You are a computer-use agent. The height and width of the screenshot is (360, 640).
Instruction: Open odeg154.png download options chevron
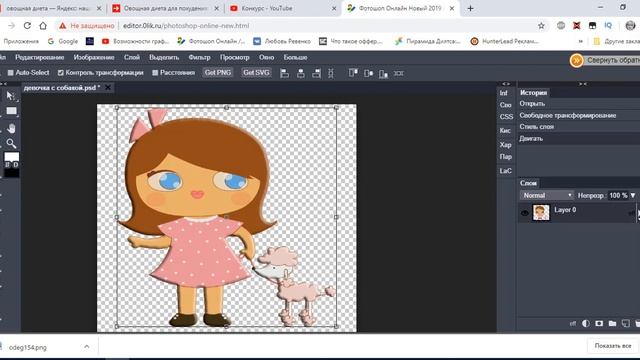tap(87, 347)
